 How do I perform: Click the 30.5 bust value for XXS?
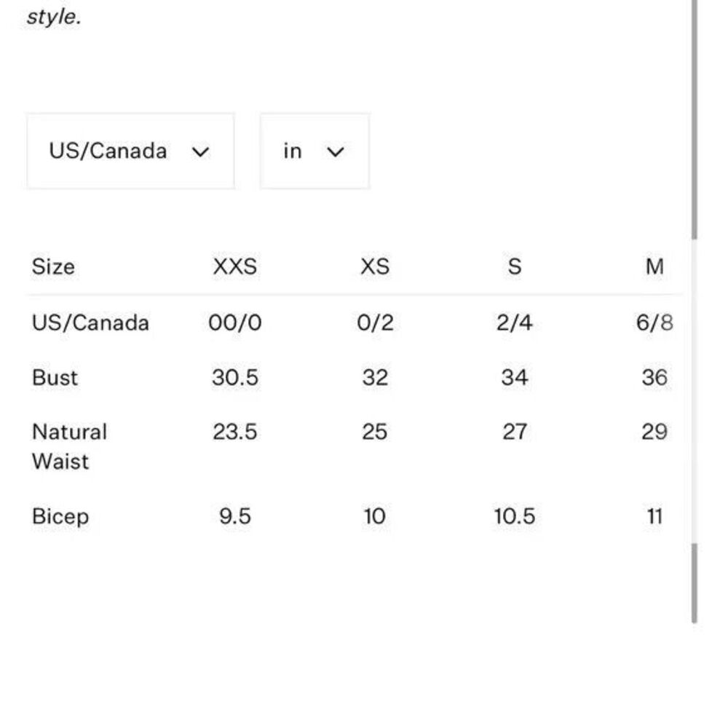[235, 377]
